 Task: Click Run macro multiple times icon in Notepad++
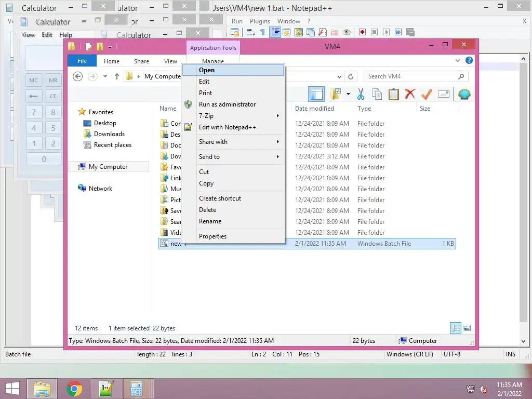tap(398, 32)
